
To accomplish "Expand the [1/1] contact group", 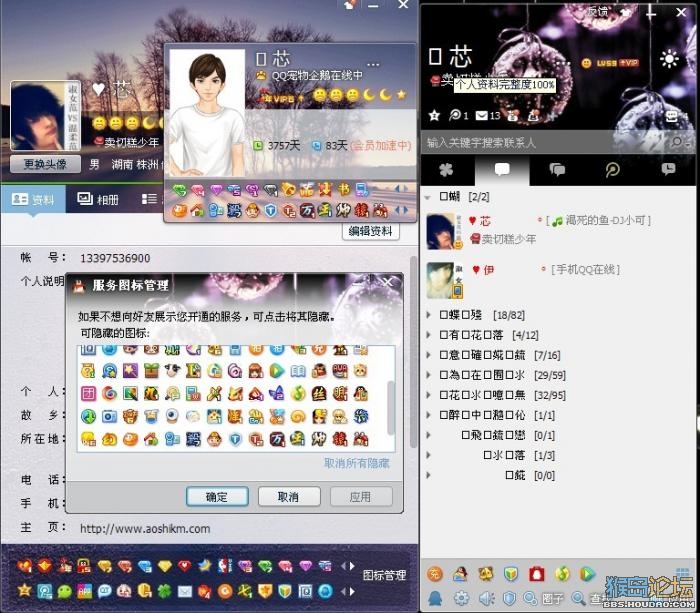I will coord(428,415).
